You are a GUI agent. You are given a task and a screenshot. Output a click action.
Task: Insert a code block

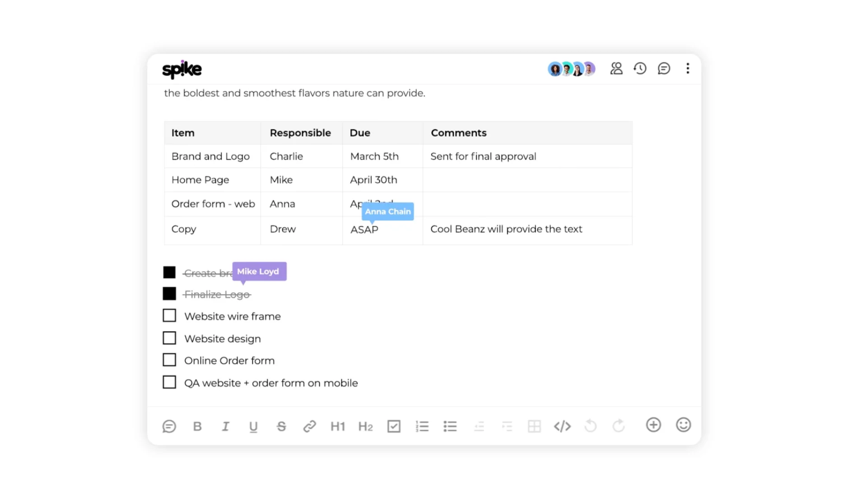(x=562, y=426)
